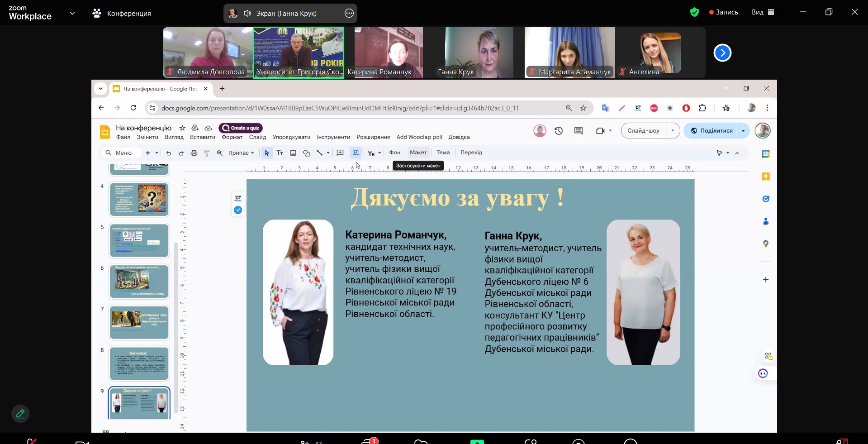Click the zoom magnifier icon in toolbar
Image resolution: width=868 pixels, height=444 pixels.
(x=219, y=153)
